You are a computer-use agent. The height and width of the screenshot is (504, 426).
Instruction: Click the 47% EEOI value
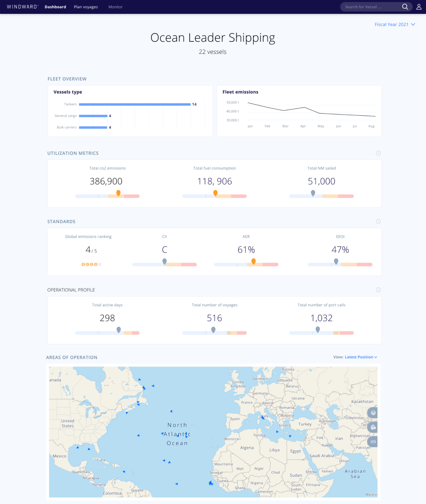click(340, 250)
